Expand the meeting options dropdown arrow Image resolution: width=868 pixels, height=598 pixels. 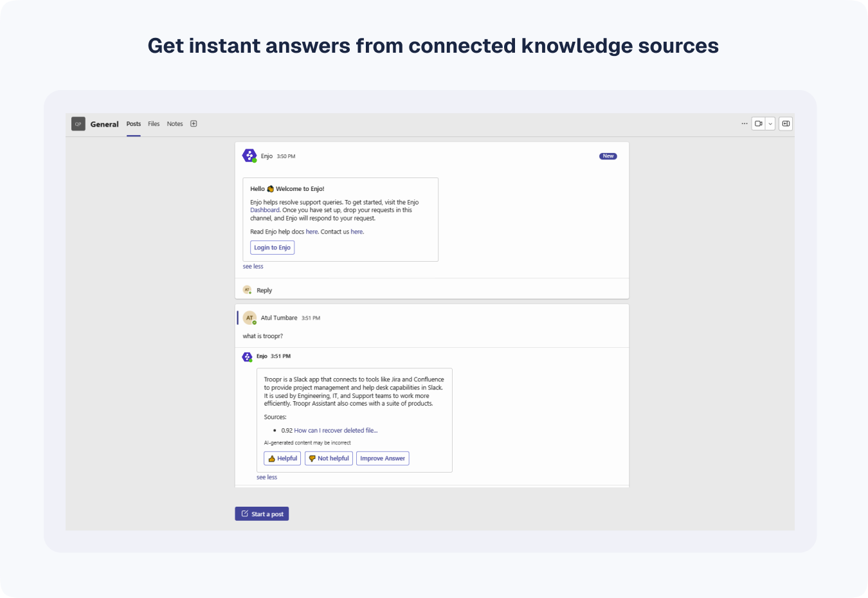click(770, 123)
